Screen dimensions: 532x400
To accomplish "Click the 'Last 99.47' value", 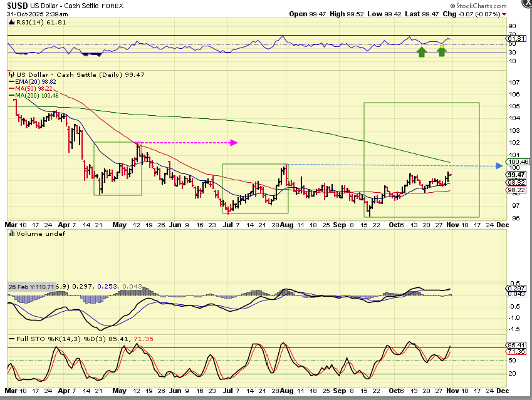I will 422,14.
